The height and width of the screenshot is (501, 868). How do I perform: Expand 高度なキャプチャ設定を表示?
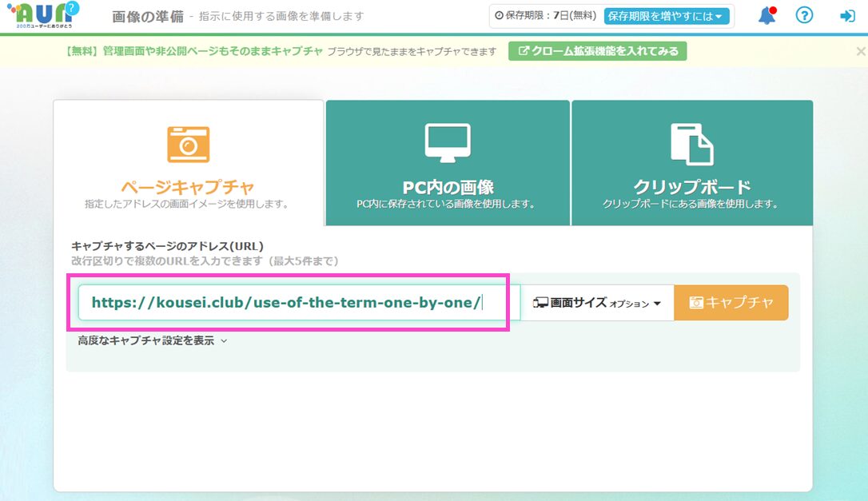pyautogui.click(x=153, y=340)
